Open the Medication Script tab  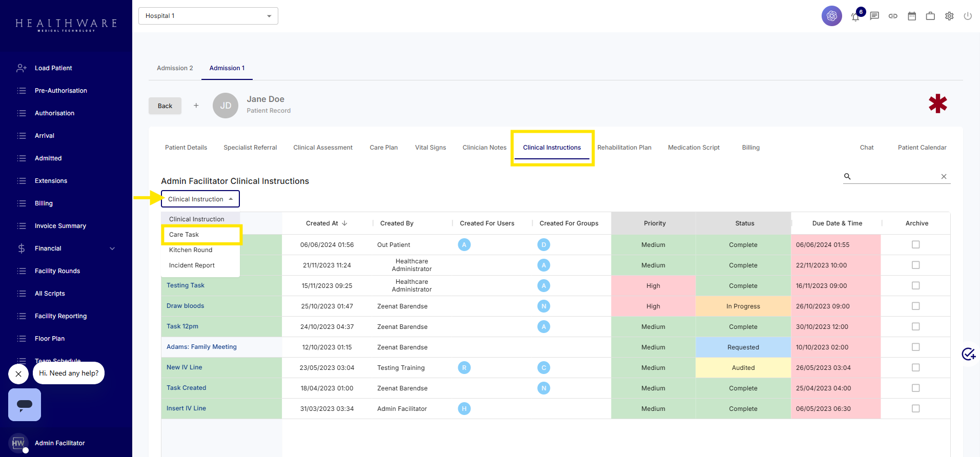693,148
